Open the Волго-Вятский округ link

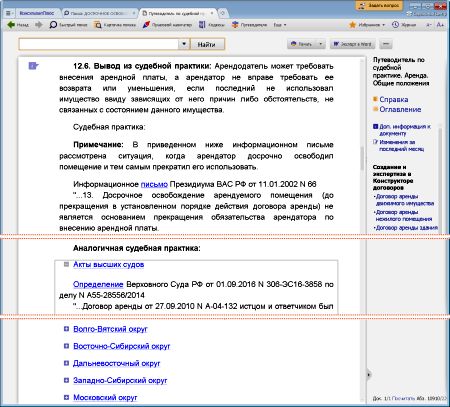[x=110, y=329]
